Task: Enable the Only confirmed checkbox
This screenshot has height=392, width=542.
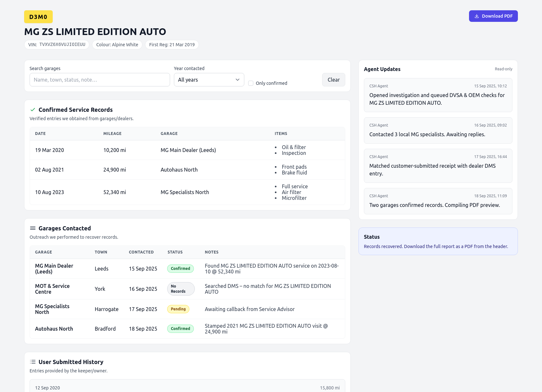Action: [x=251, y=83]
